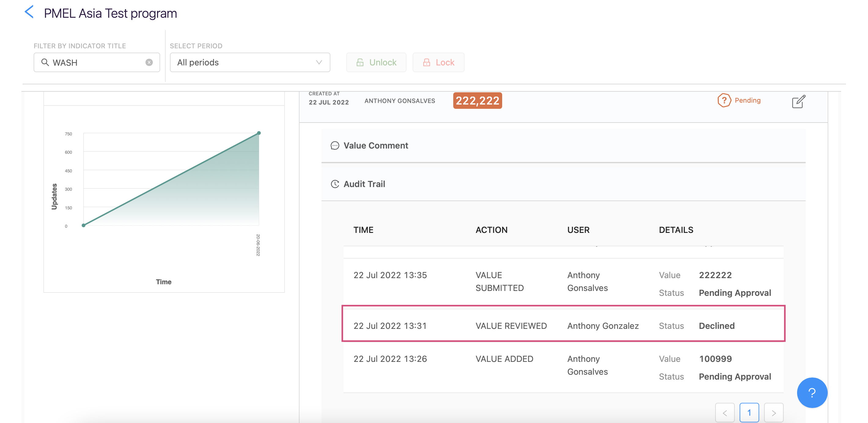868x423 pixels.
Task: Click the blue back arrow icon
Action: [29, 13]
